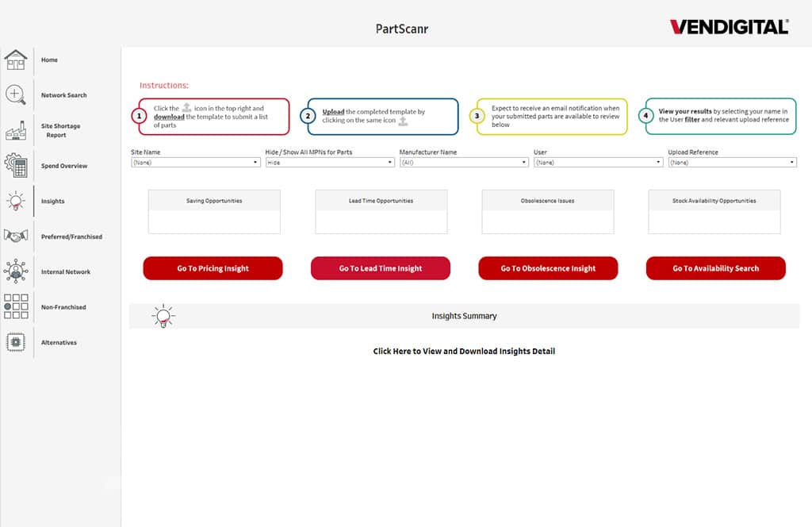Open Go To Obsolescence Insight button
The image size is (812, 527).
(x=548, y=268)
